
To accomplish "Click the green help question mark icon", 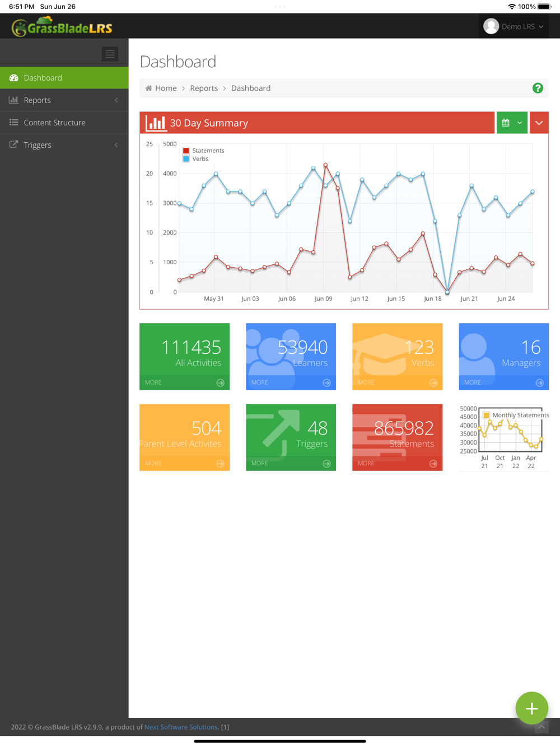I will click(538, 88).
